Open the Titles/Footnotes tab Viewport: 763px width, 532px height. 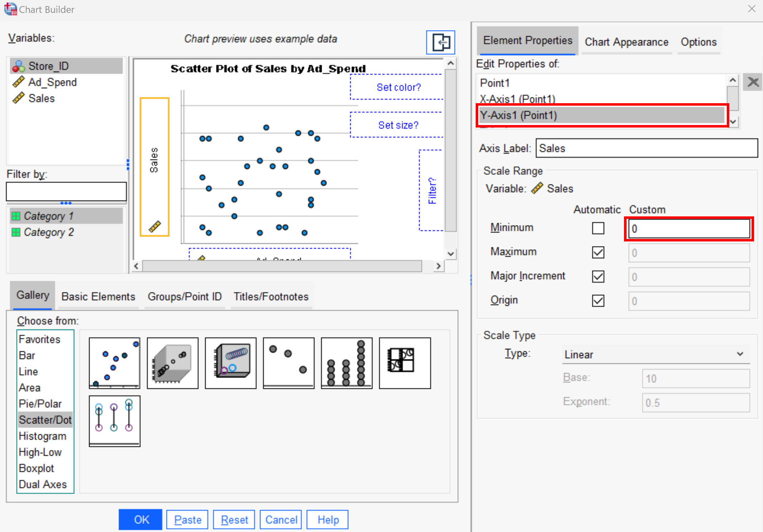click(x=271, y=296)
